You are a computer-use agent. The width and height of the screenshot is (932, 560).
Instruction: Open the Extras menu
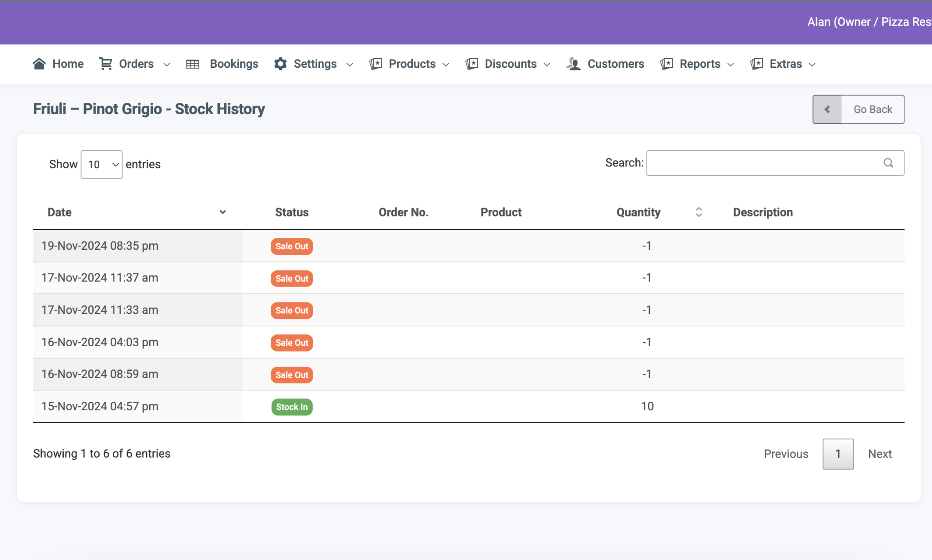click(x=785, y=64)
